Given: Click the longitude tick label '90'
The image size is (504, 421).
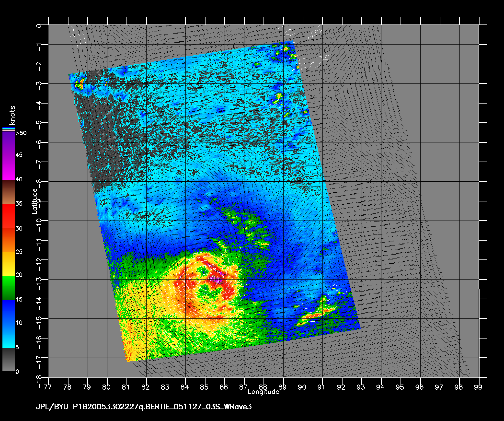Looking at the screenshot, I should (x=302, y=387).
